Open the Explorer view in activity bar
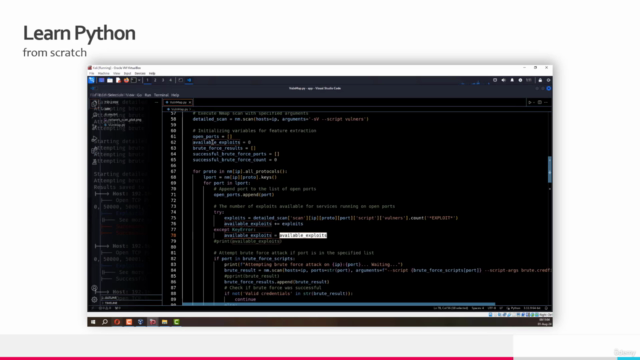The width and height of the screenshot is (640, 360). tap(94, 103)
